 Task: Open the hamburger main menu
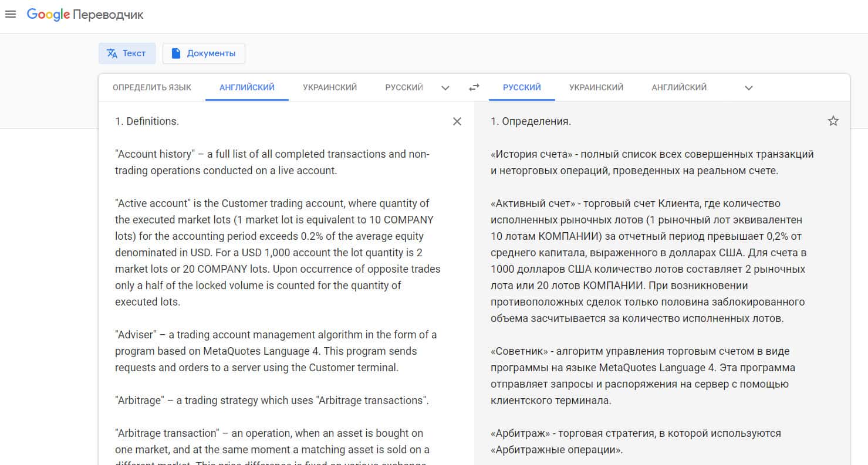pos(10,15)
